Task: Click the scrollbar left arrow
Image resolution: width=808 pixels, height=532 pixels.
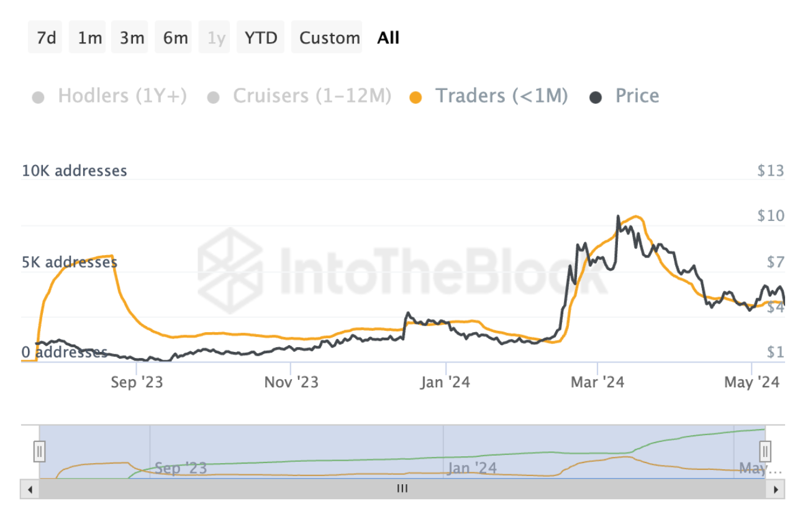Action: (29, 489)
